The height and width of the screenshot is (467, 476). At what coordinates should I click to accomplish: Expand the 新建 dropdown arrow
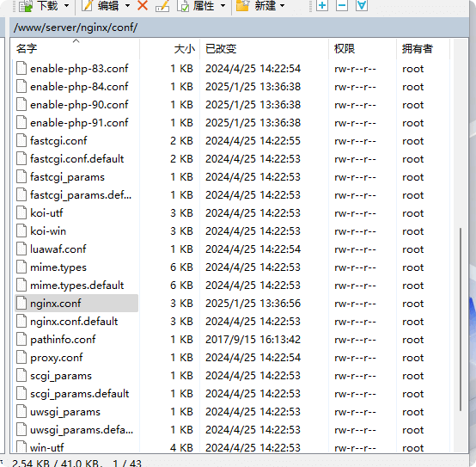click(282, 5)
